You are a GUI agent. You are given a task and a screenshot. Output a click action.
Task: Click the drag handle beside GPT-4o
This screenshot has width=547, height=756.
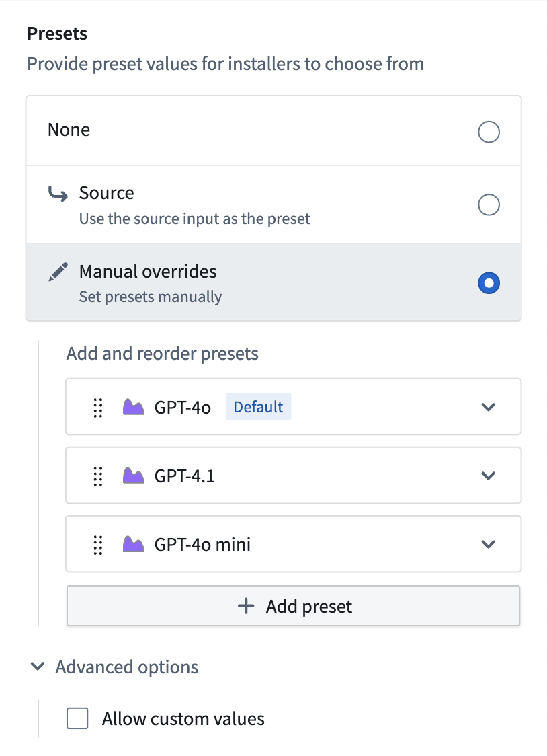98,407
